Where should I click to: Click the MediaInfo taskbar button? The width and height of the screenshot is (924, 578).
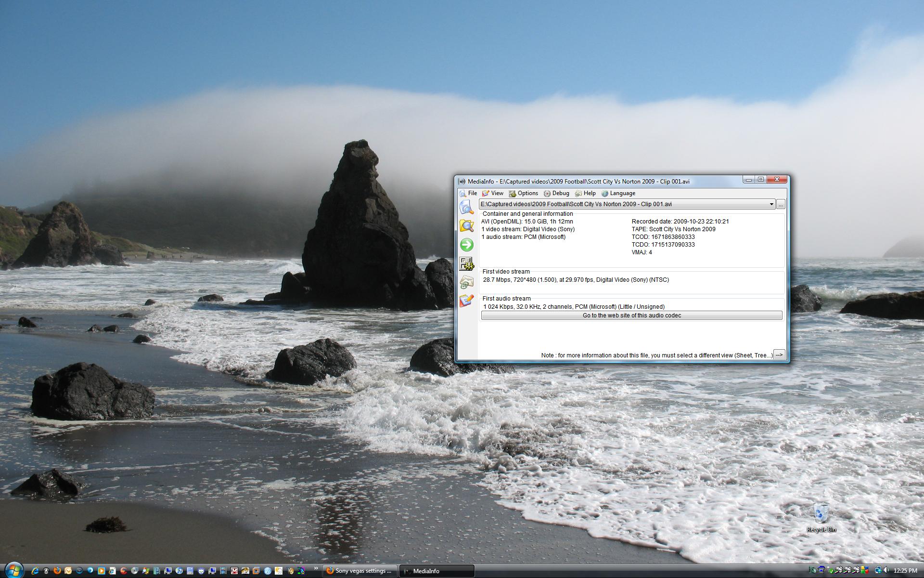(437, 571)
